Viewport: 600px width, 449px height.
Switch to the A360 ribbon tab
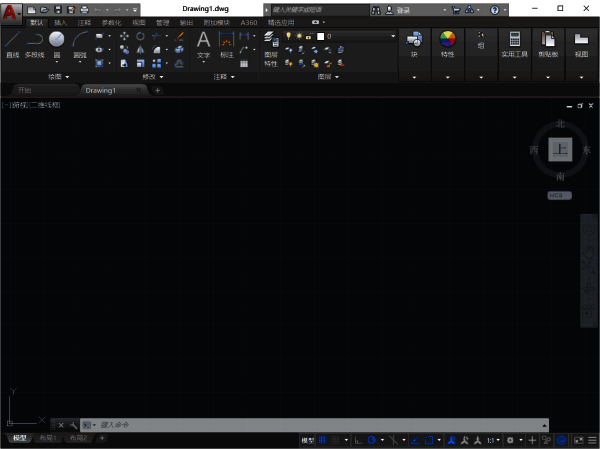[249, 23]
